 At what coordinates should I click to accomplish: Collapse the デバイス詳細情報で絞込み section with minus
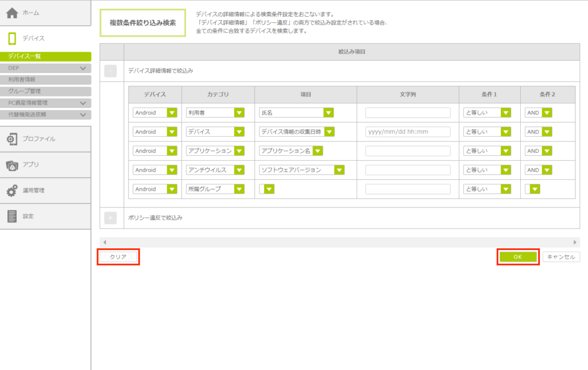pyautogui.click(x=111, y=71)
